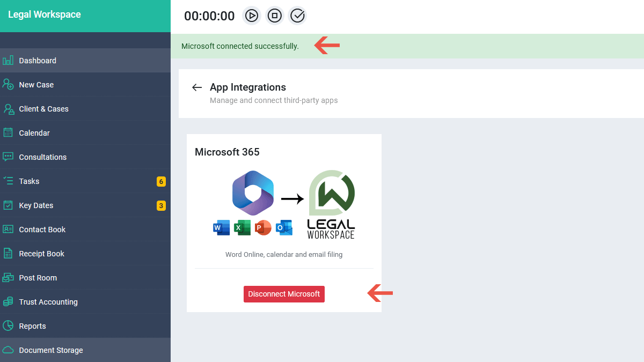This screenshot has height=362, width=644.
Task: Click the Reports pie chart icon
Action: coord(8,326)
